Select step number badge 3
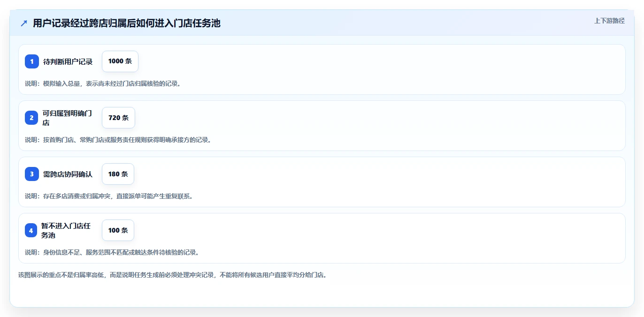The width and height of the screenshot is (644, 317). (31, 174)
